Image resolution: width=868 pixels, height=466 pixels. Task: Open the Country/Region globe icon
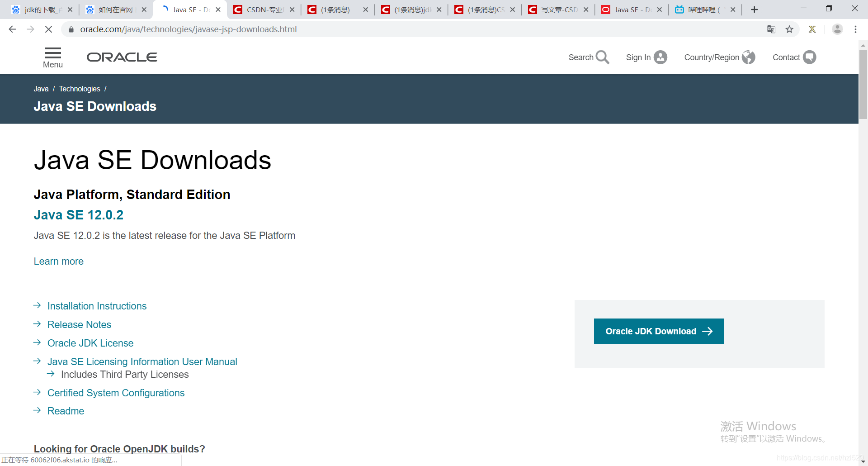(x=749, y=57)
